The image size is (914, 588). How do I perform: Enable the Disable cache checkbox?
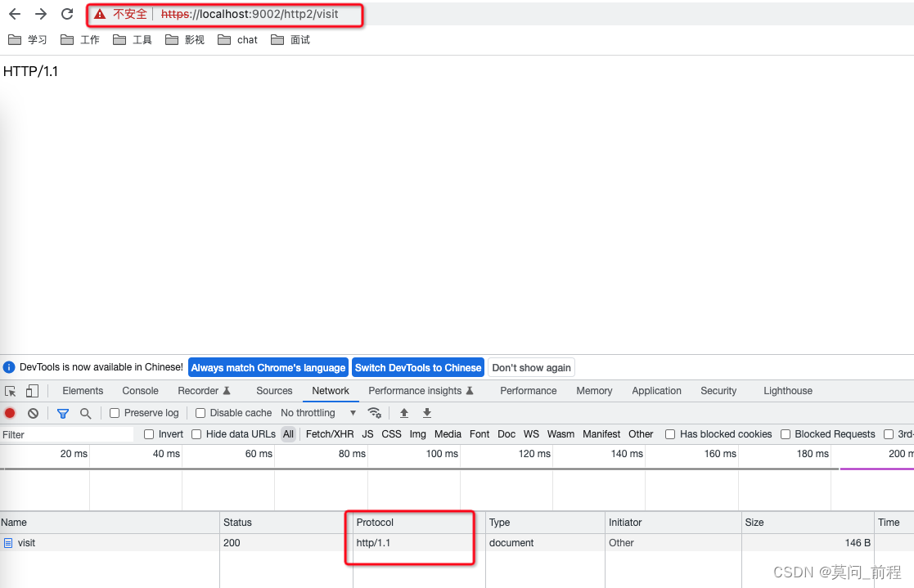200,413
